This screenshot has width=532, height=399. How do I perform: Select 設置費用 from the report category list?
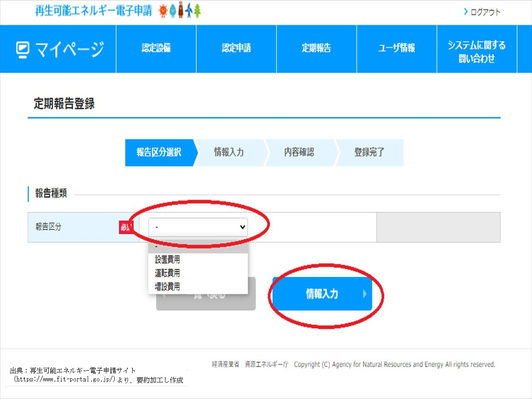(x=168, y=259)
